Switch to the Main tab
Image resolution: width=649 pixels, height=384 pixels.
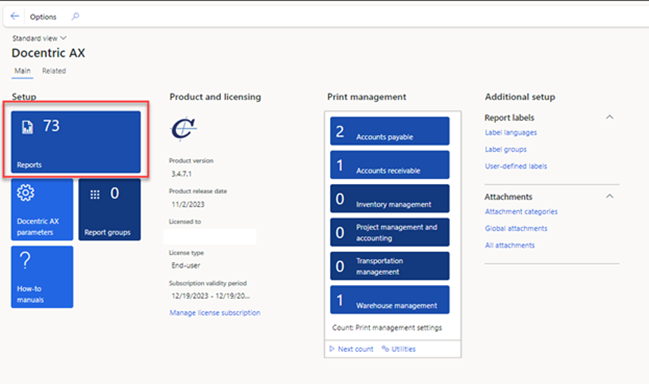point(22,71)
